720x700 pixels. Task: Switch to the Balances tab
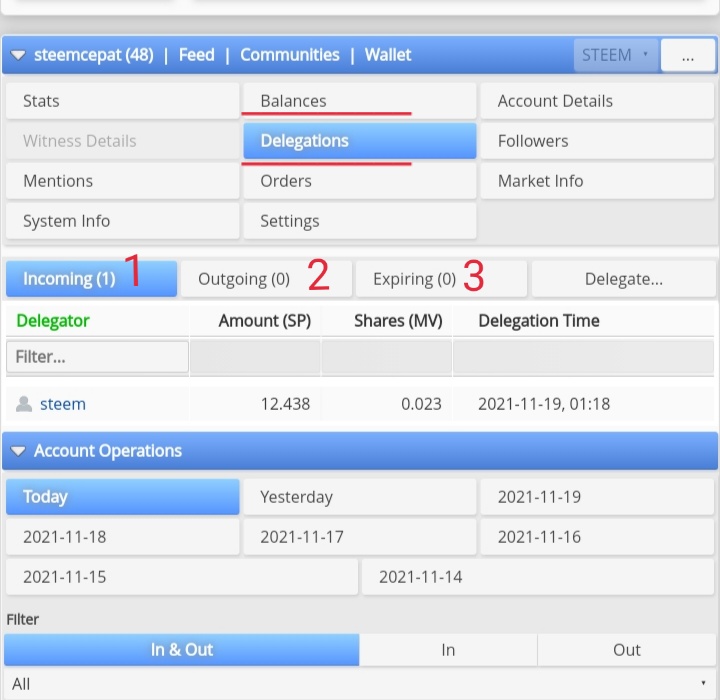360,101
